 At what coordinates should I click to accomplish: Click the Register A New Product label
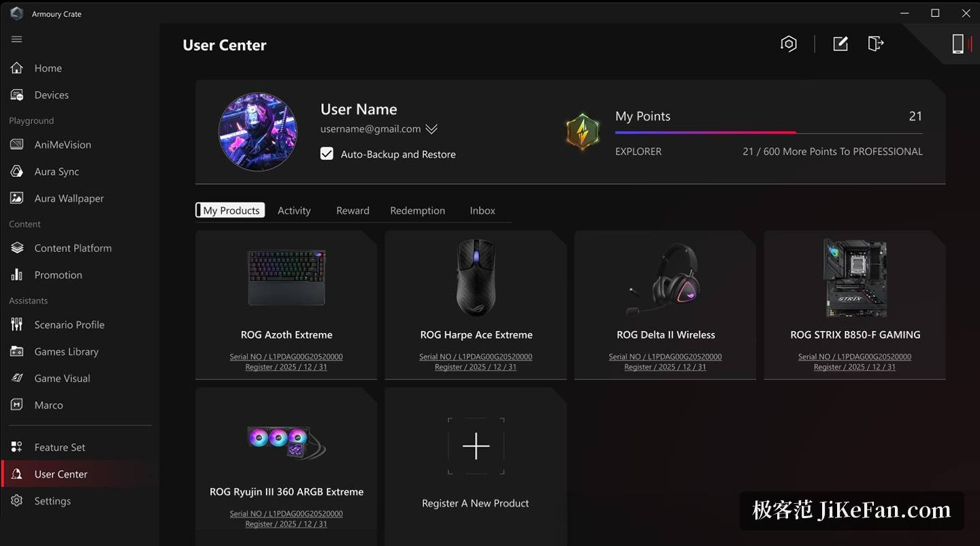476,503
